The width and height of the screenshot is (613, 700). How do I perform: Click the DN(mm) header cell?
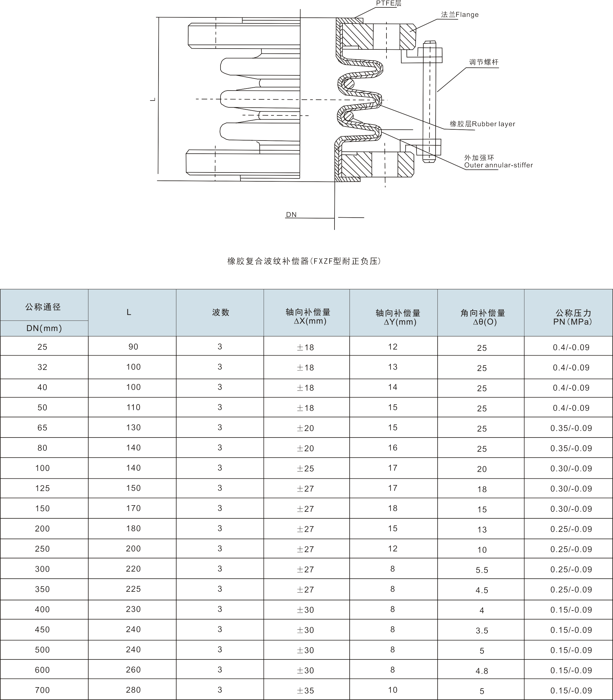tap(44, 328)
